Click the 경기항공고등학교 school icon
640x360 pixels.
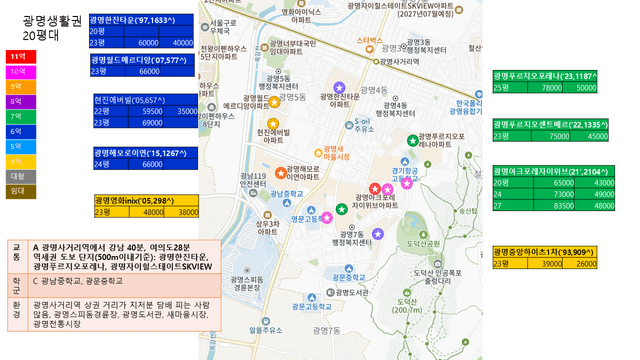(x=404, y=162)
